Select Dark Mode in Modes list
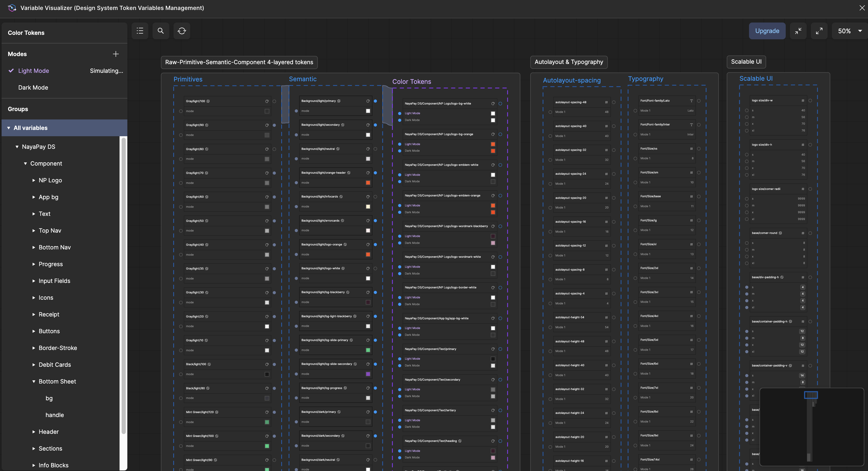 pos(33,87)
